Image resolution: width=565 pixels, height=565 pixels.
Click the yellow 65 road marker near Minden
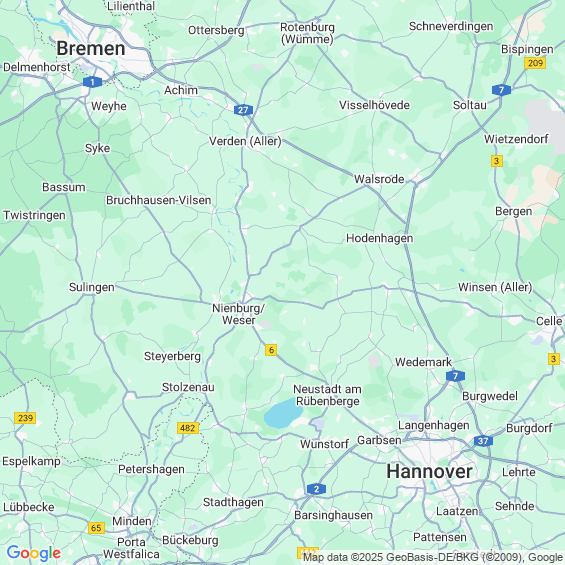[96, 528]
